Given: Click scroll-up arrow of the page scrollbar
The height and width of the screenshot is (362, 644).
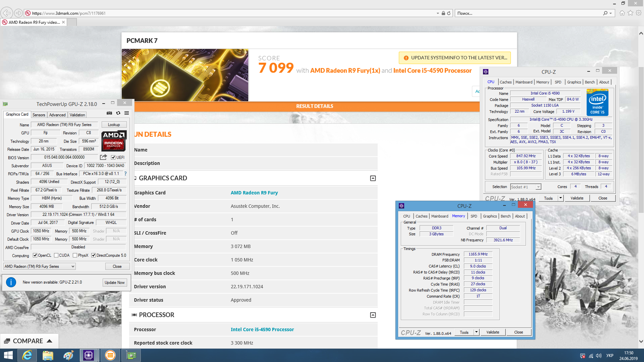Looking at the screenshot, I should coord(641,33).
